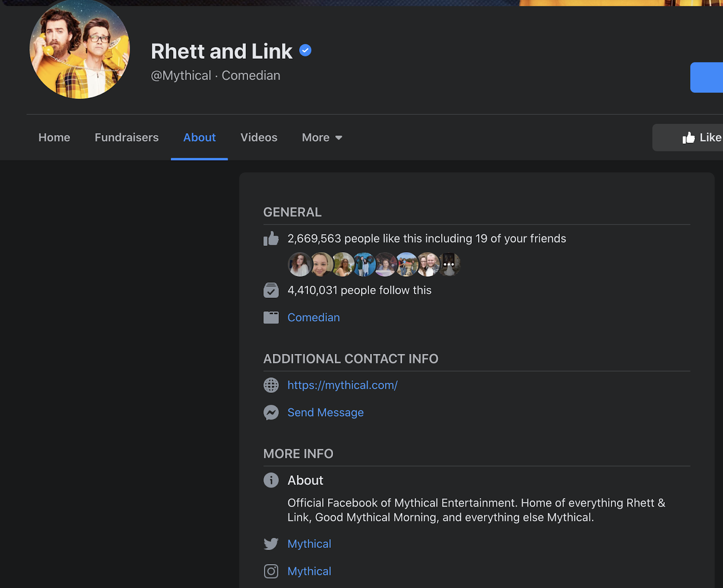This screenshot has width=723, height=588.
Task: Click the "ADDITIONAL CONTACT INFO" heading
Action: coord(351,358)
